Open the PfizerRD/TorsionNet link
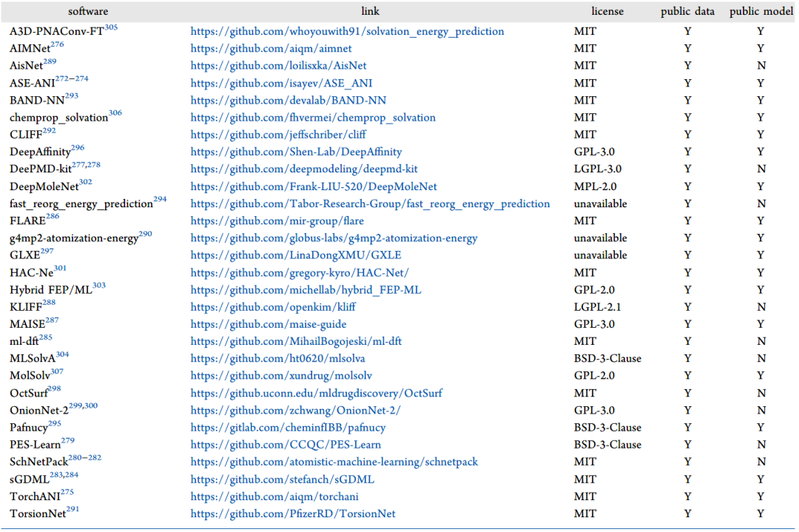The height and width of the screenshot is (532, 799). 293,514
